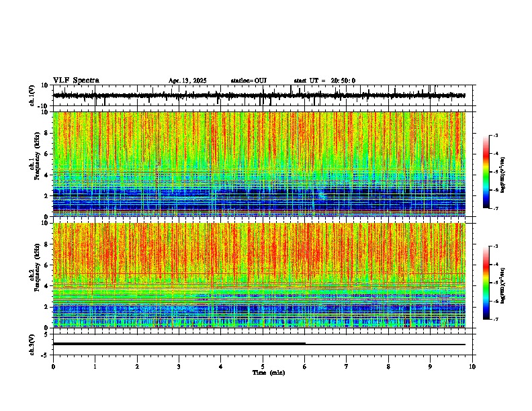Select the "start UT = 20:50: 0" text
Image resolution: width=532 pixels, height=411 pixels.
324,81
